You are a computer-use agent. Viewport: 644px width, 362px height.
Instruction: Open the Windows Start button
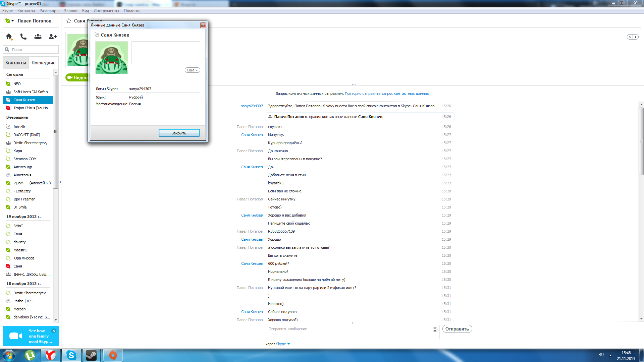(x=9, y=355)
